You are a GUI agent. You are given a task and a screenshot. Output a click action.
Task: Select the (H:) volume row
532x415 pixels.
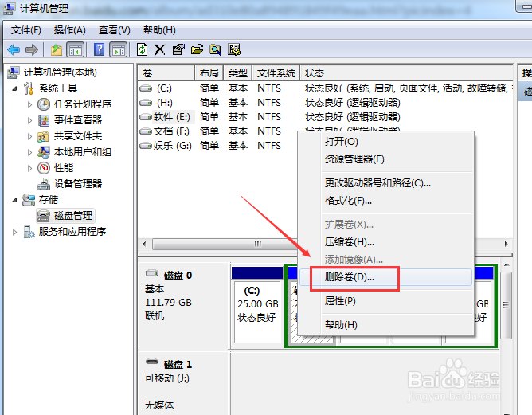point(325,103)
